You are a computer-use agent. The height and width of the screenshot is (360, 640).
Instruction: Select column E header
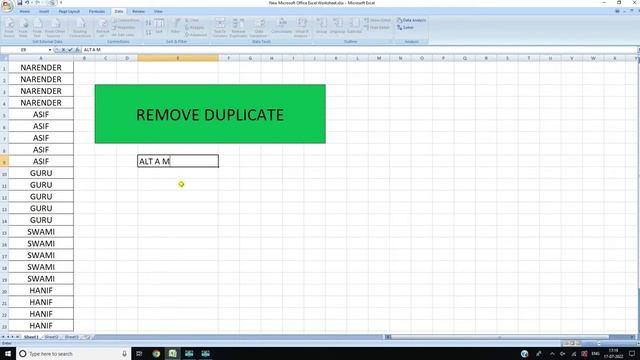coord(178,58)
